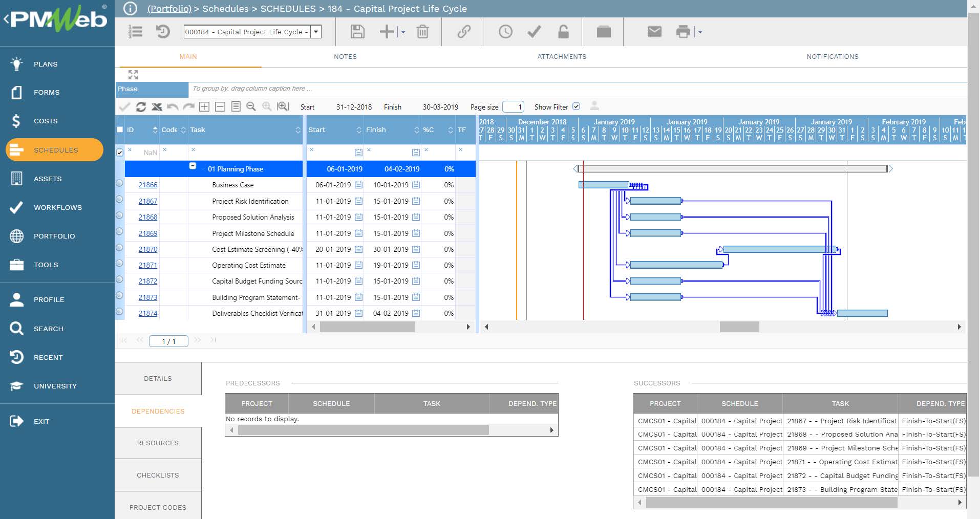The height and width of the screenshot is (519, 980).
Task: Sort by the Task column arrows
Action: pyautogui.click(x=298, y=130)
